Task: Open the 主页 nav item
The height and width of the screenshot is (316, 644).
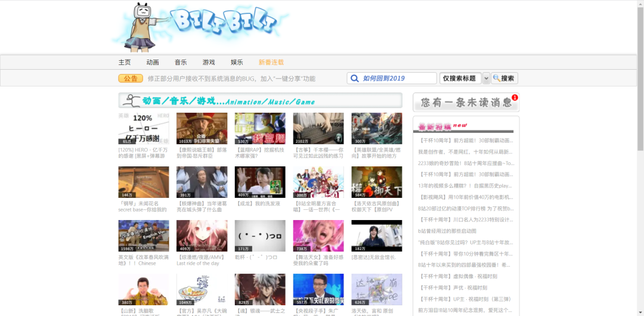Action: click(x=125, y=63)
